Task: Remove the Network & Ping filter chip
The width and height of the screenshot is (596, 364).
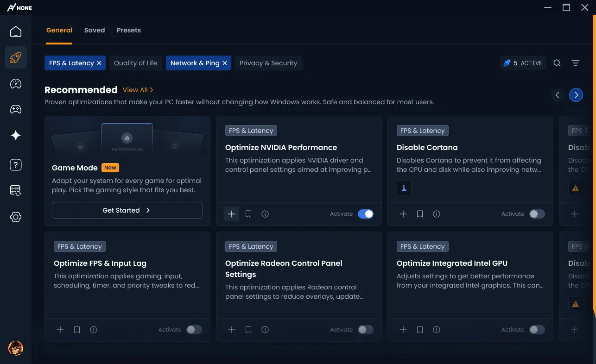Action: (225, 63)
